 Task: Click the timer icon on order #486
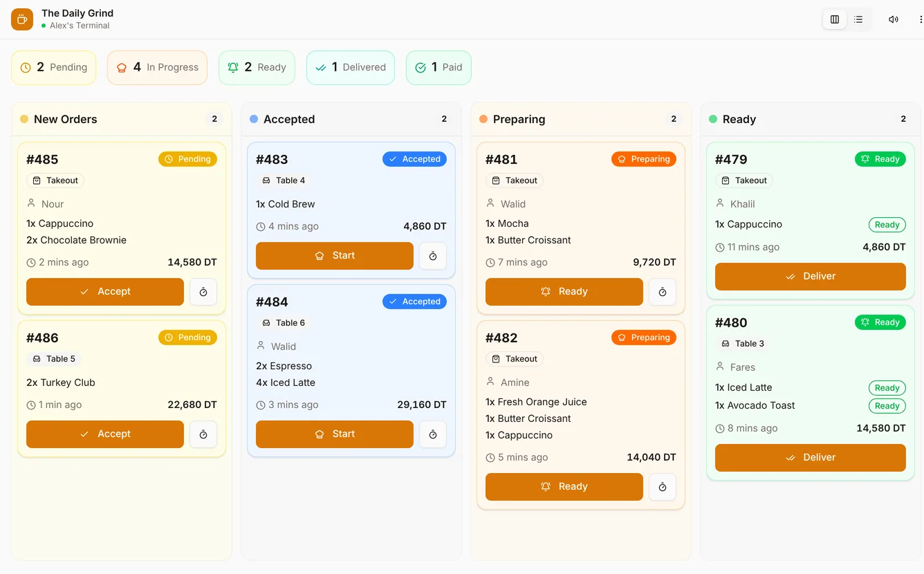[x=203, y=434]
